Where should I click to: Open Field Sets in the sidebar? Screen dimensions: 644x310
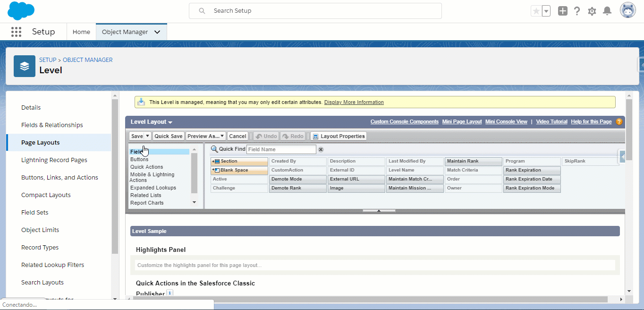coord(35,212)
